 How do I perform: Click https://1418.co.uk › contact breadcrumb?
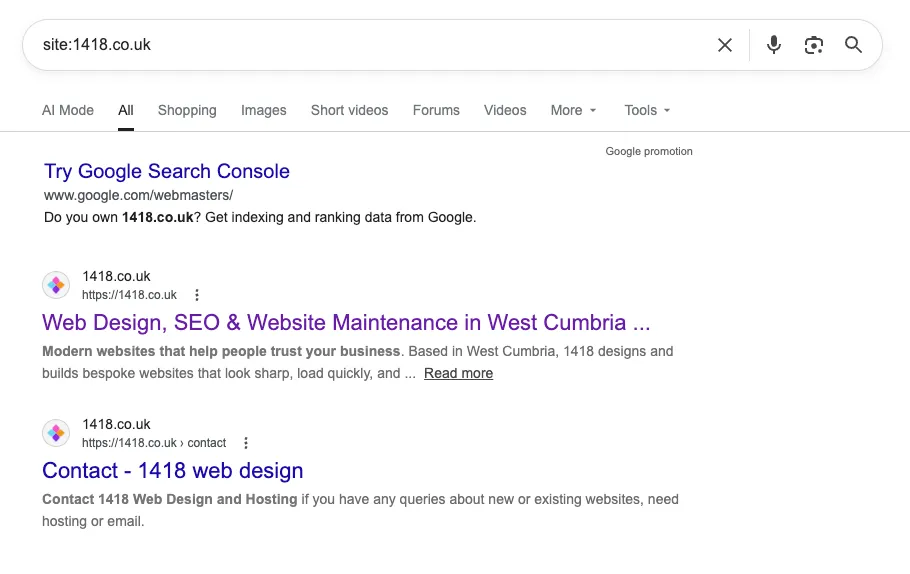point(154,443)
